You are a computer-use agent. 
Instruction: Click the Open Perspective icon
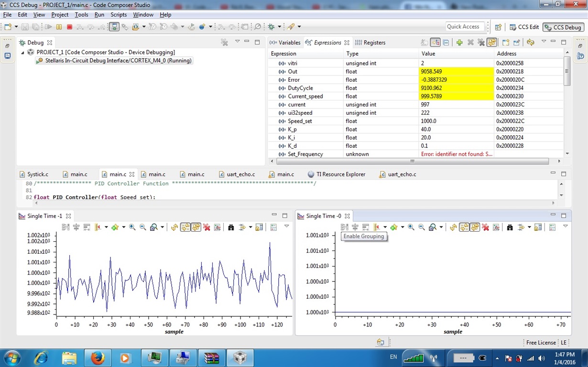(x=498, y=27)
